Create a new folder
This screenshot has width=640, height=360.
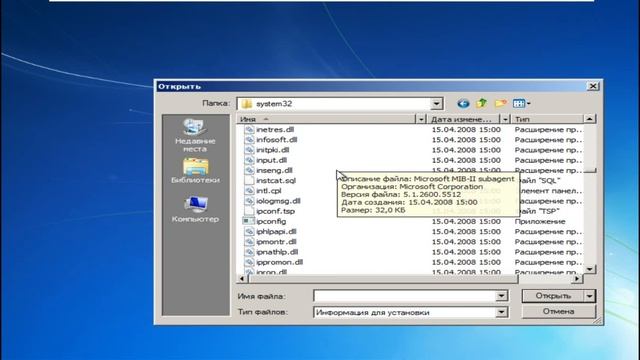(501, 103)
